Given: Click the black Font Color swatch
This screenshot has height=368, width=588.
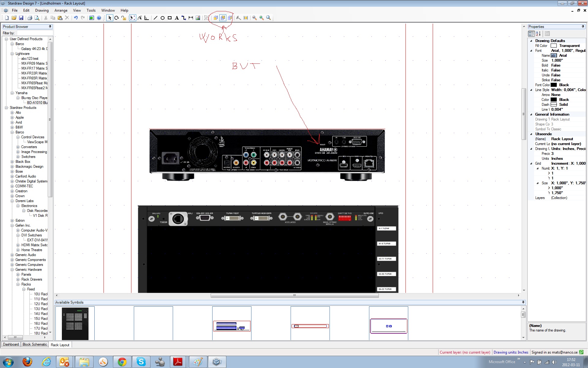Looking at the screenshot, I should (554, 85).
